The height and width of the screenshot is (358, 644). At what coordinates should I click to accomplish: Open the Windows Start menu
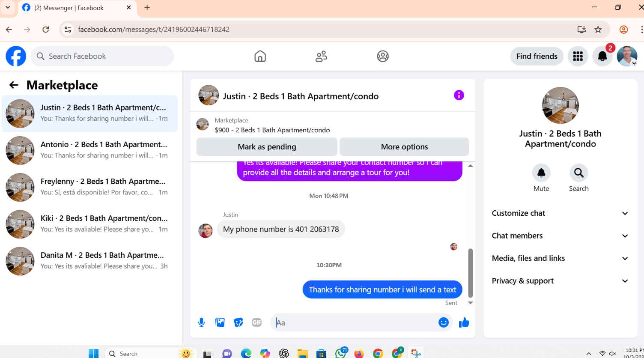click(94, 353)
